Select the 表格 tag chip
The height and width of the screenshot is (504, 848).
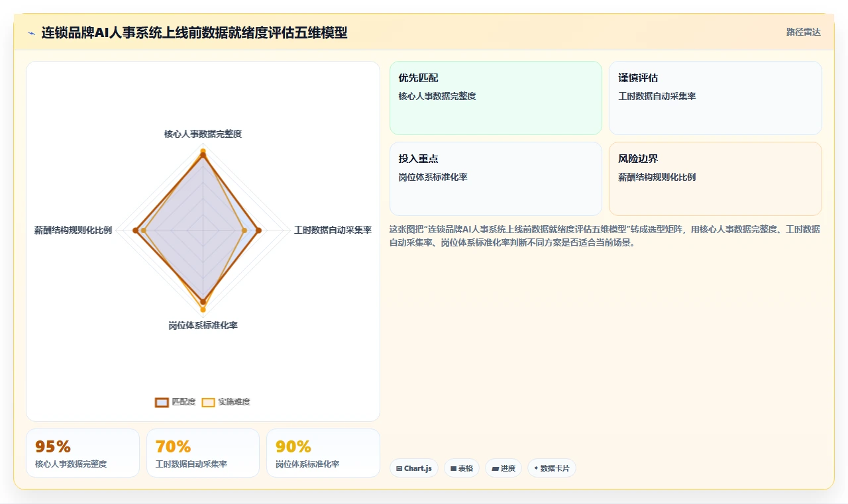coord(462,468)
